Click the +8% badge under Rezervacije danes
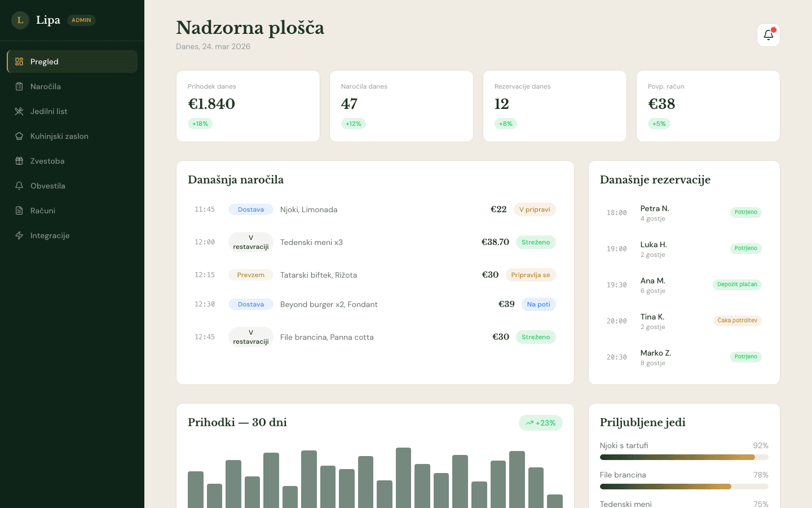Viewport: 812px width, 508px height. coord(506,124)
